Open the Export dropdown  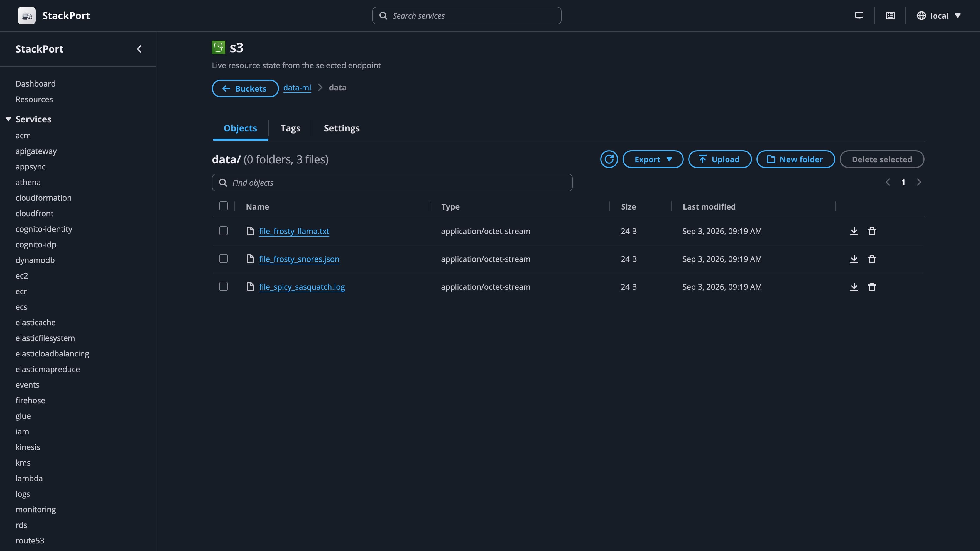pos(653,159)
